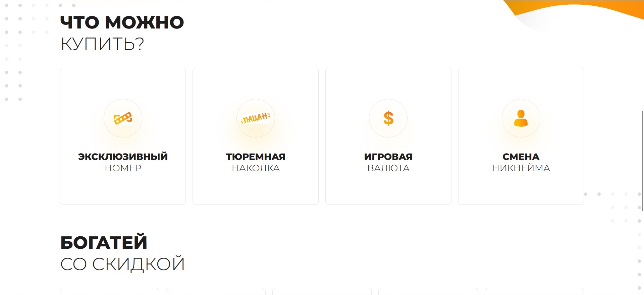644x295 pixels.
Task: Click the orange dollar sign icon
Action: 388,118
